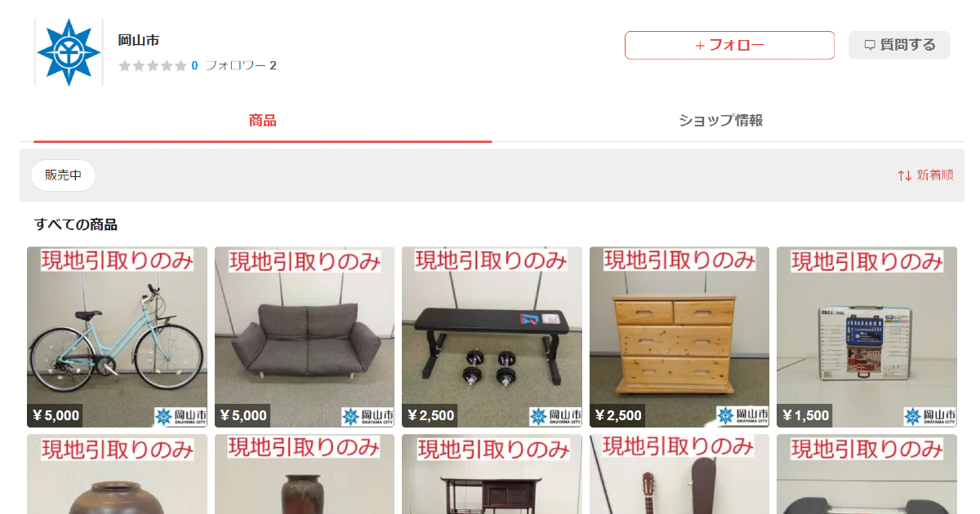Open the light blue bicycle listing
This screenshot has width=980, height=514.
[x=117, y=337]
